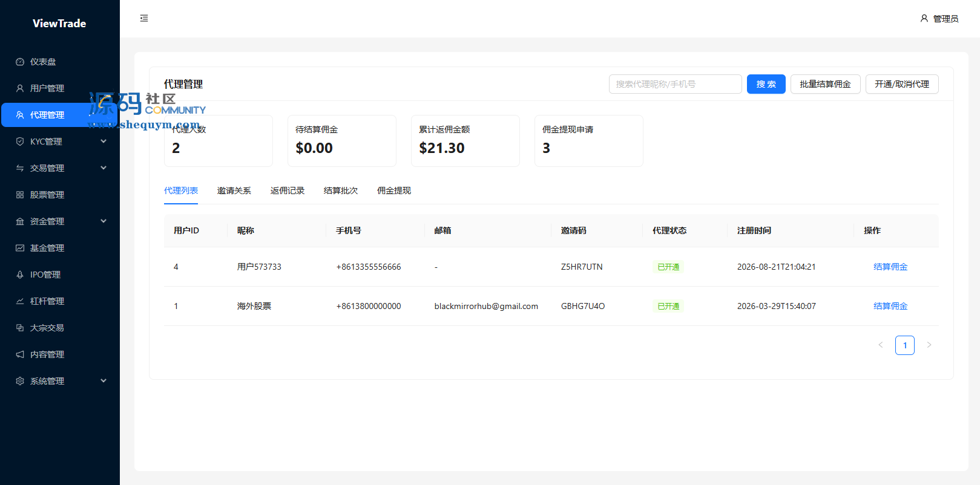Viewport: 980px width, 485px height.
Task: Open the 返佣记录 tab
Action: tap(288, 190)
